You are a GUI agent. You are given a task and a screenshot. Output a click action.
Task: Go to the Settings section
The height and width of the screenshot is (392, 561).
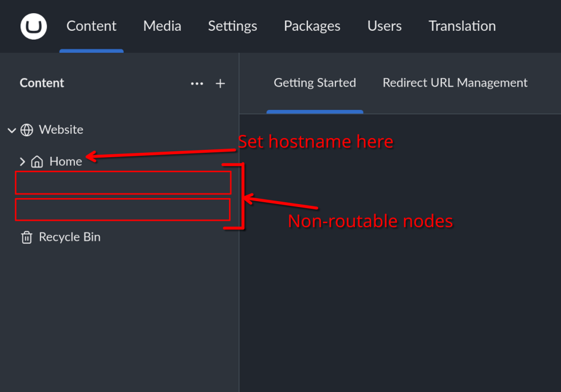point(233,26)
